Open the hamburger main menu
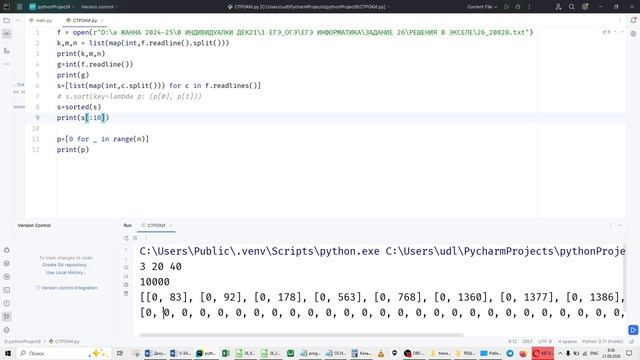The image size is (640, 360). pyautogui.click(x=19, y=7)
